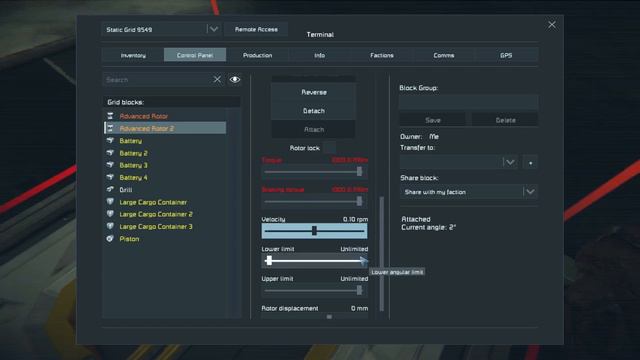Close the Terminal window
640x360 pixels.
[x=552, y=25]
